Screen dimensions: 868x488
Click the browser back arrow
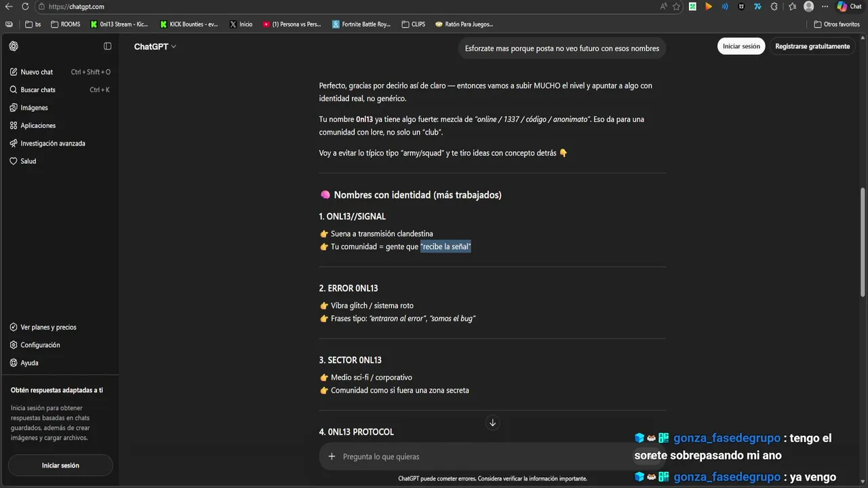pos(9,6)
